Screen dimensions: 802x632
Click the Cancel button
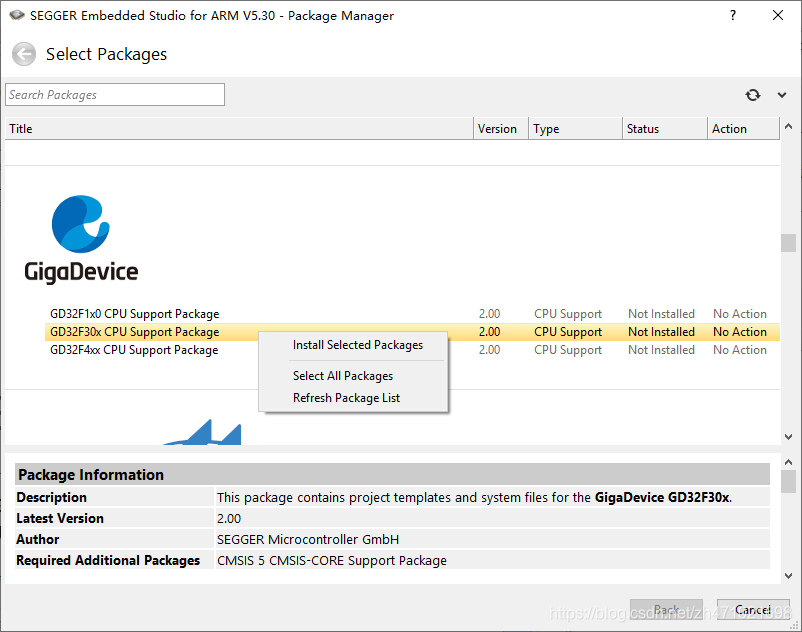coord(753,610)
